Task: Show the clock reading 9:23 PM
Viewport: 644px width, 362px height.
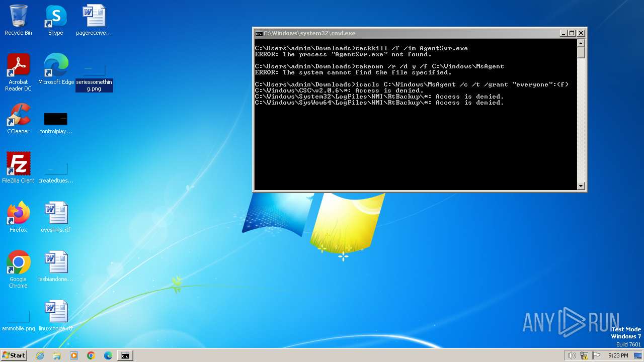Action: [x=618, y=355]
